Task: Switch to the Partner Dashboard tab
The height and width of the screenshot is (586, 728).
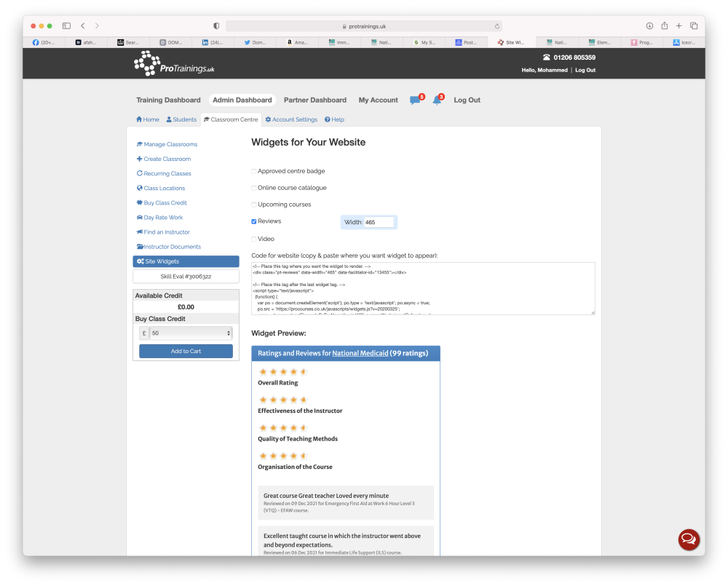Action: pos(314,100)
